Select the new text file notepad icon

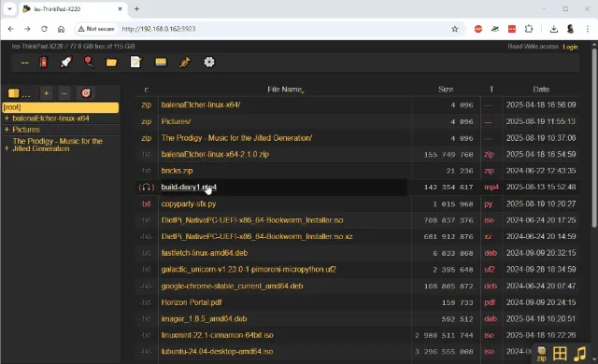click(135, 62)
